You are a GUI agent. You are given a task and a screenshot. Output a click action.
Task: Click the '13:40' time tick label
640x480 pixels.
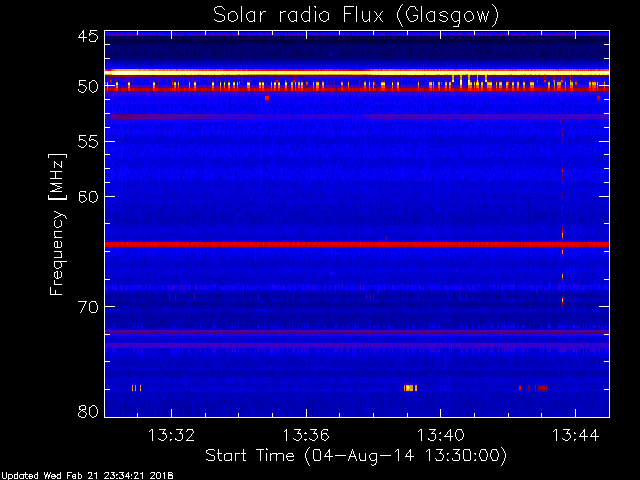[440, 435]
